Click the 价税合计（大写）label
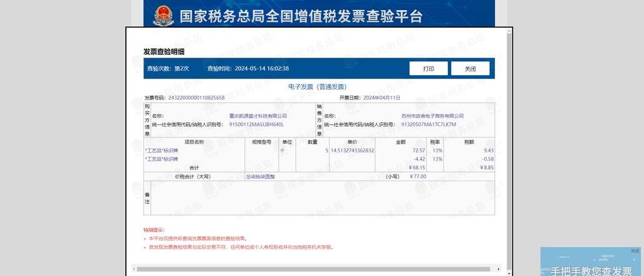Screen dimensions: 644x276 click(x=193, y=176)
